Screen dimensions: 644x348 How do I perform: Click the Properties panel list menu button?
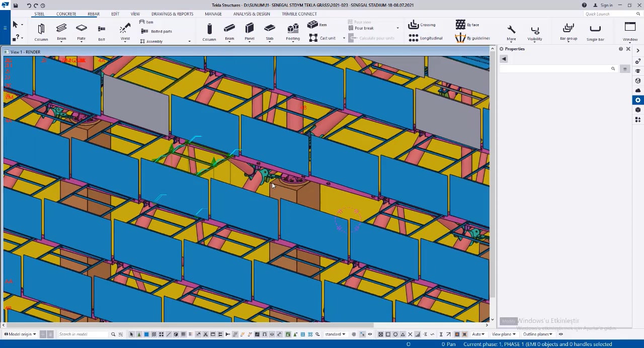click(x=625, y=69)
